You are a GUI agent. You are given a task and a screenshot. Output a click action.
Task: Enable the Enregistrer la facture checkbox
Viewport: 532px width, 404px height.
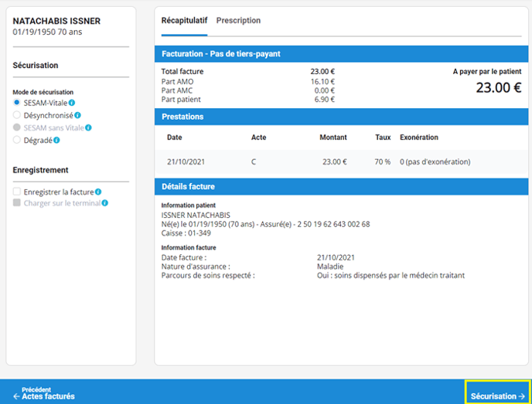tap(17, 192)
